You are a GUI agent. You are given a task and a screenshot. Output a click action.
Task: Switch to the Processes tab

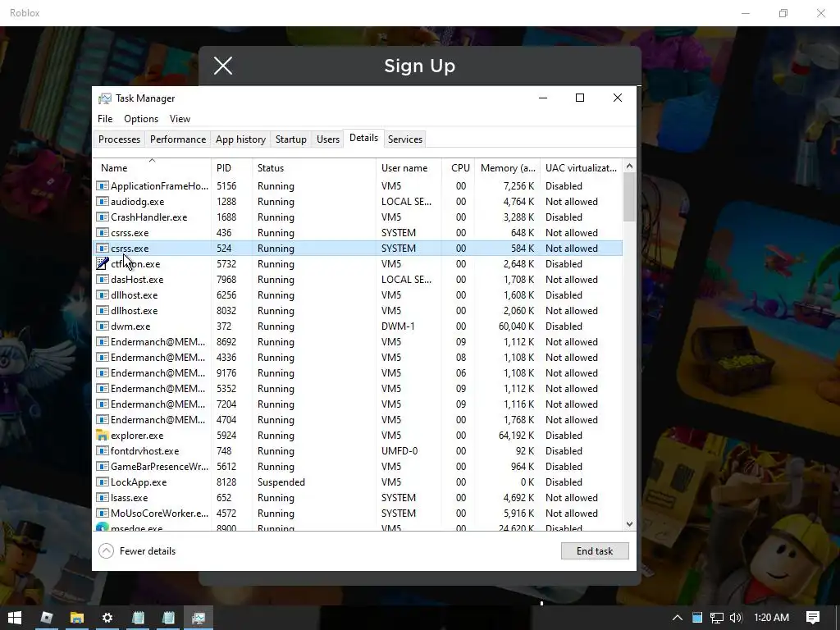point(119,139)
